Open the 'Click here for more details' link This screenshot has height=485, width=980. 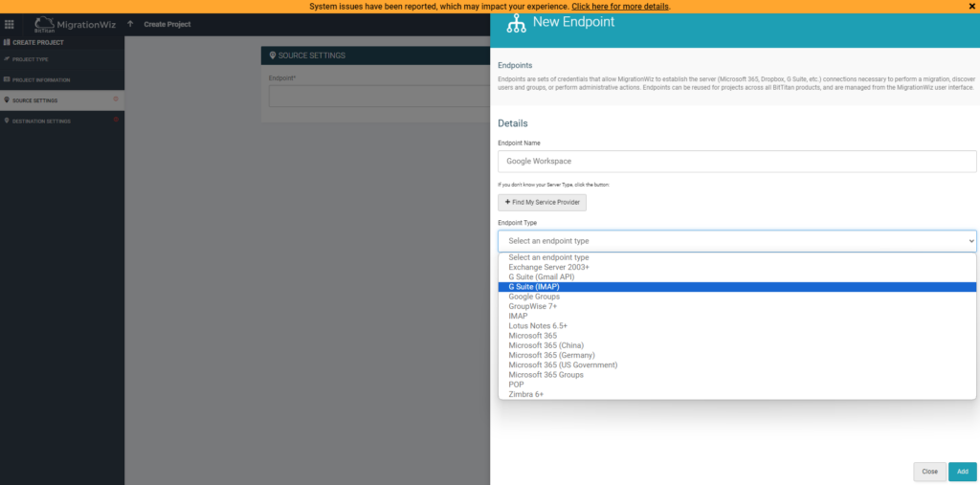[620, 7]
